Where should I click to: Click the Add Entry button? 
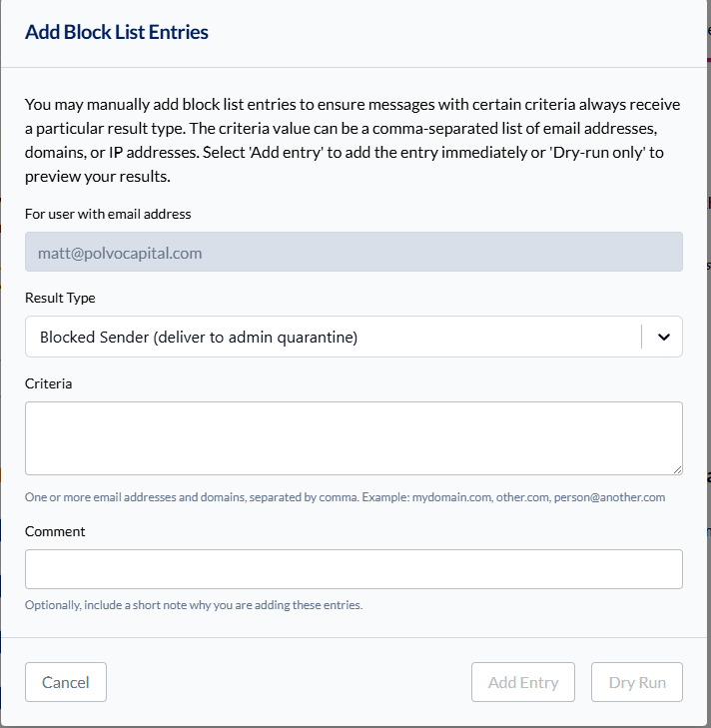point(523,683)
